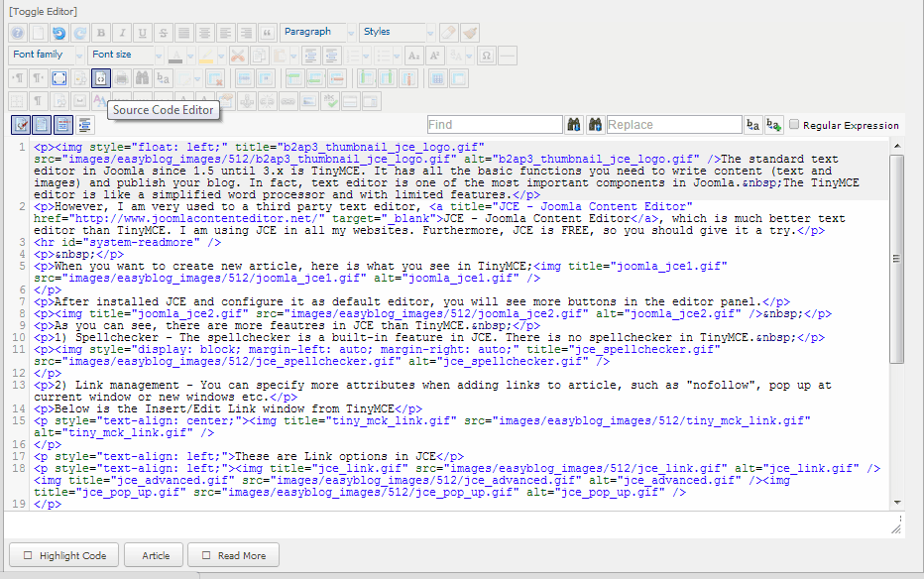Screen dimensions: 924x579
Task: Open the text color picker arrow
Action: 188,56
